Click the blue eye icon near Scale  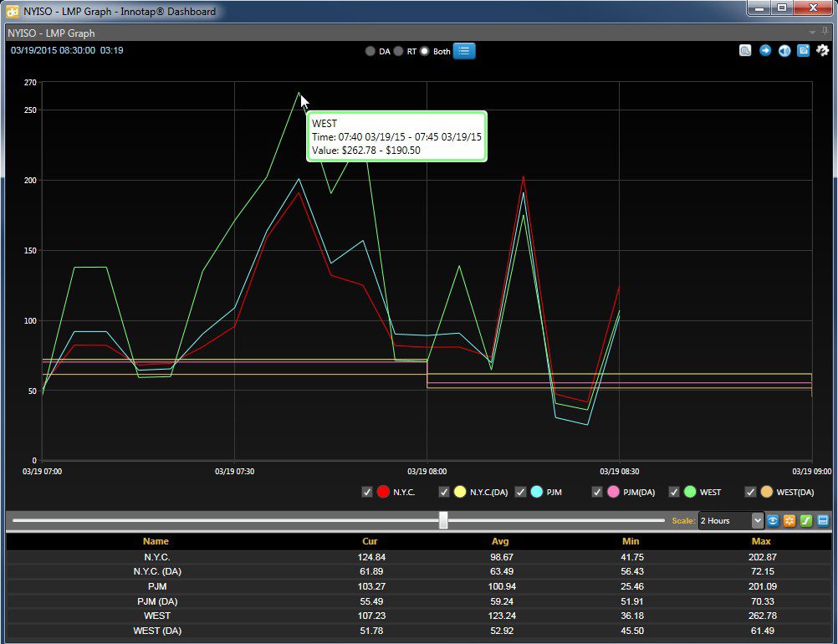coord(772,520)
